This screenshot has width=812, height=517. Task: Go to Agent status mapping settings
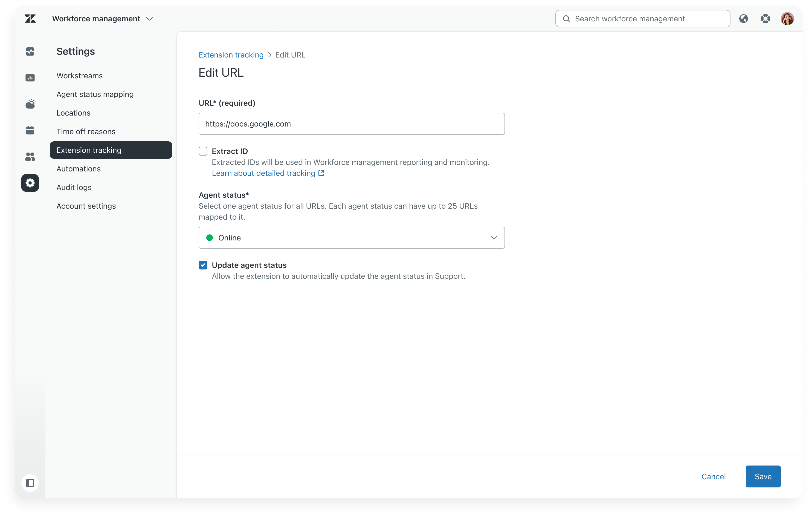point(95,94)
